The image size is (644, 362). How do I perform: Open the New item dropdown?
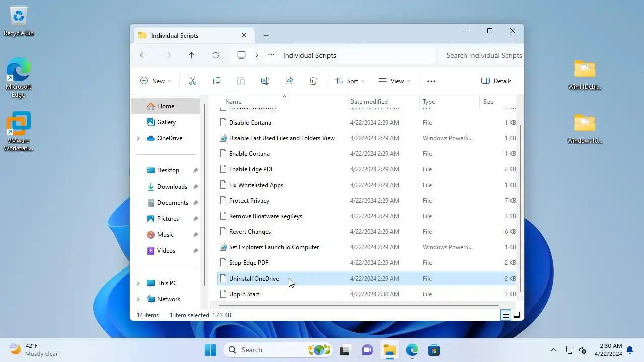(x=155, y=81)
